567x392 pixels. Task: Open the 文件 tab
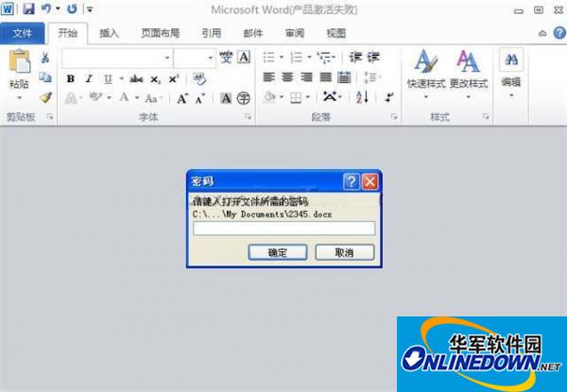coord(23,33)
